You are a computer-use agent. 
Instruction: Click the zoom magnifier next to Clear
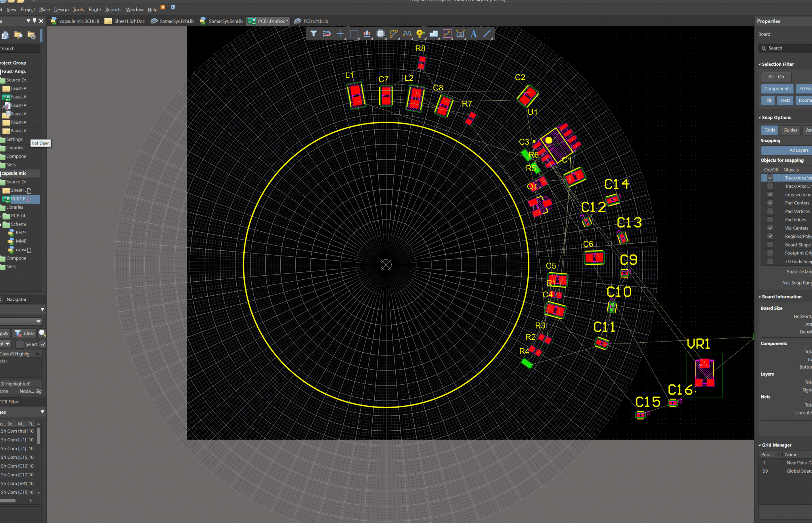pos(42,333)
